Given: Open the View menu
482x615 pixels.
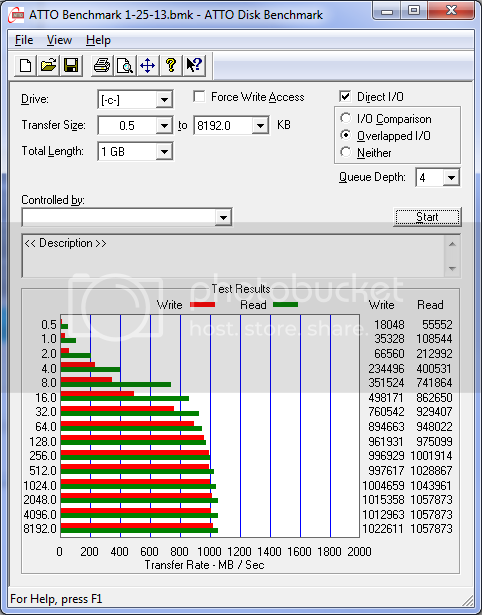Looking at the screenshot, I should pyautogui.click(x=59, y=40).
